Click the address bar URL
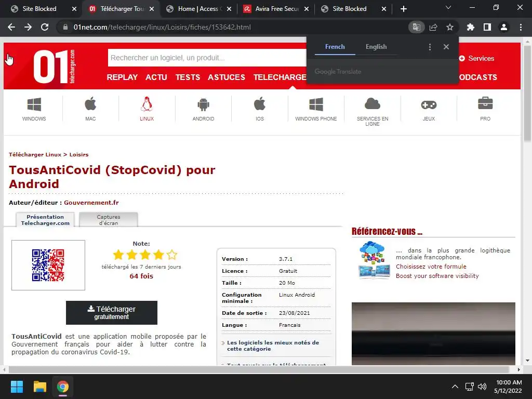Viewport: 532px width, 399px height. pyautogui.click(x=162, y=27)
